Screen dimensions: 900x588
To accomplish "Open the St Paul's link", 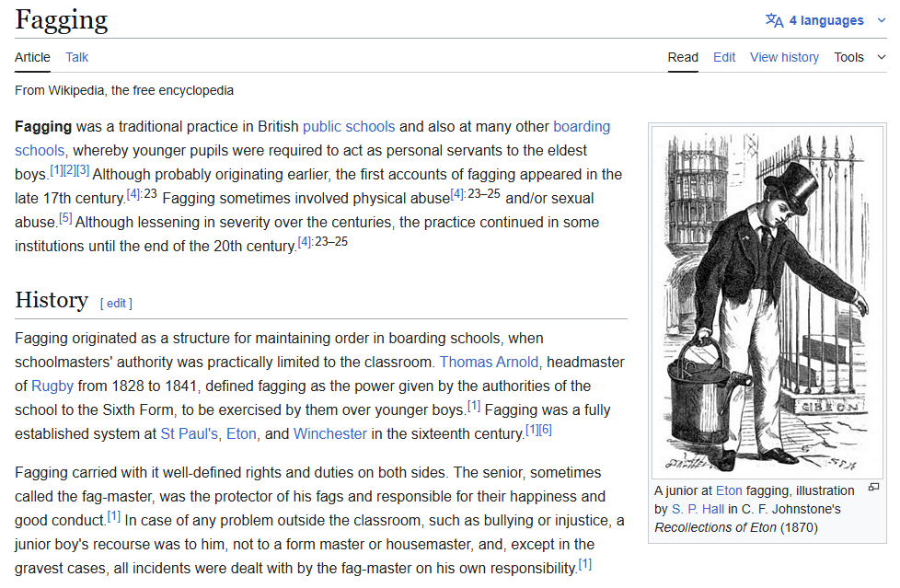I will [x=190, y=433].
